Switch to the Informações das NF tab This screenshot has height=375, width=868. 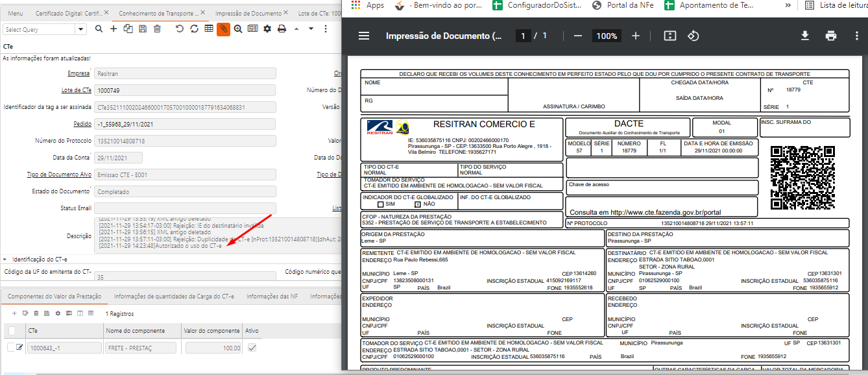pyautogui.click(x=272, y=296)
